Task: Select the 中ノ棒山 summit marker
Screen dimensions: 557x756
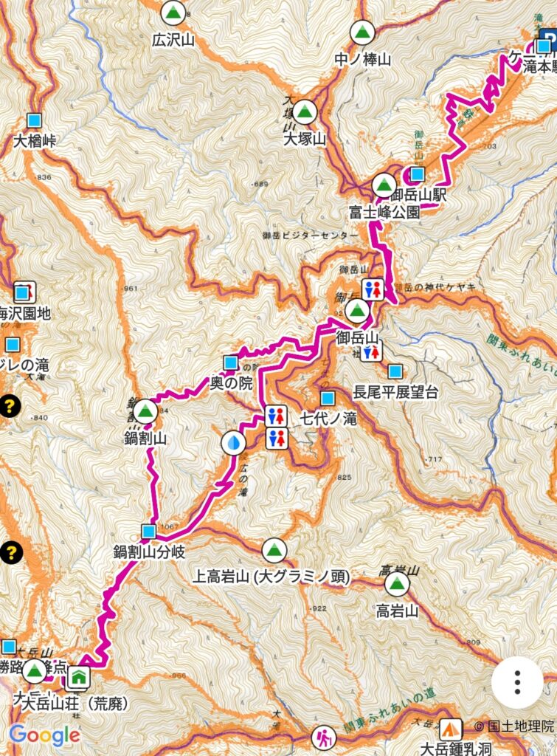Action: coord(362,32)
